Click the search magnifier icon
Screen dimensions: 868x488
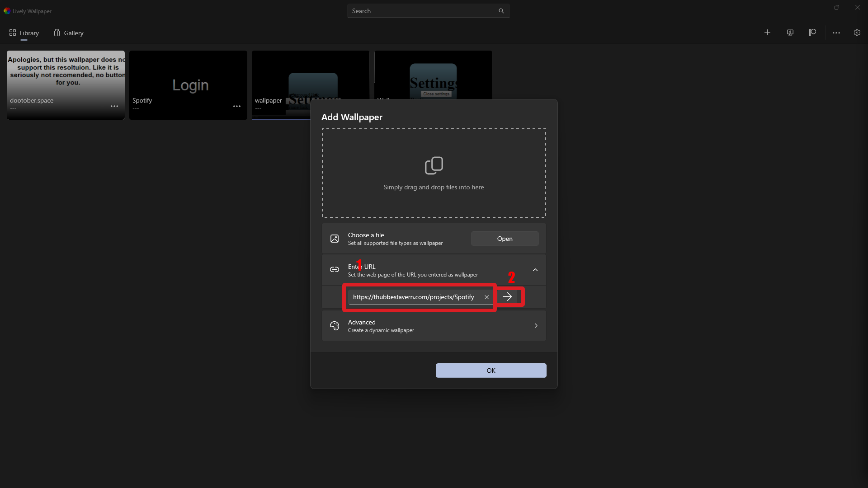click(x=501, y=10)
